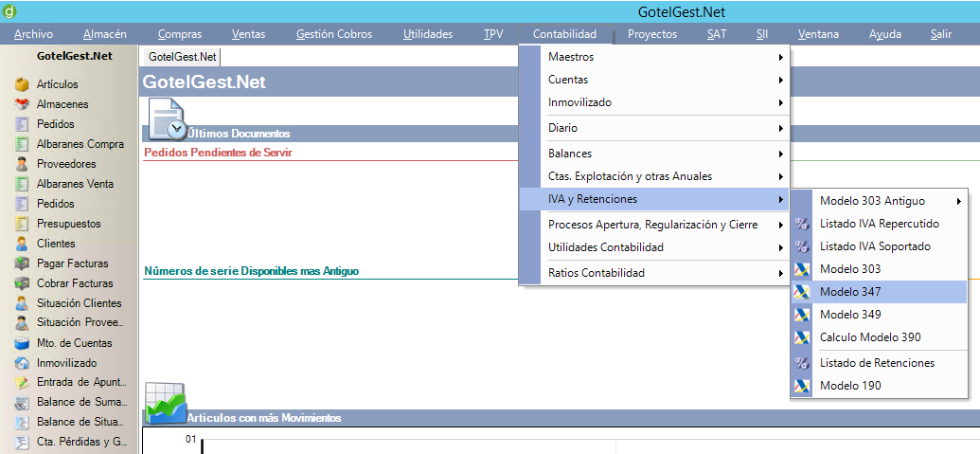Open the SII menu
Viewport: 980px width, 454px height.
pyautogui.click(x=762, y=34)
